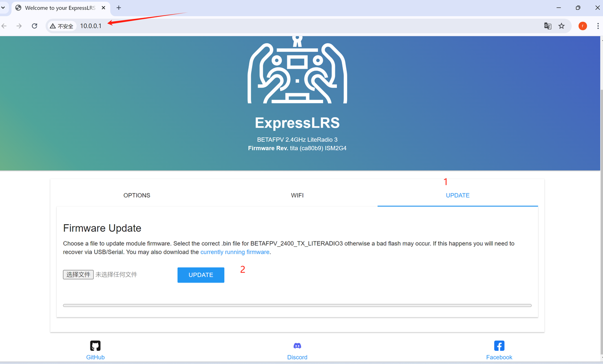The height and width of the screenshot is (364, 603).
Task: Click the ExpressLRS radio logo
Action: point(297,70)
